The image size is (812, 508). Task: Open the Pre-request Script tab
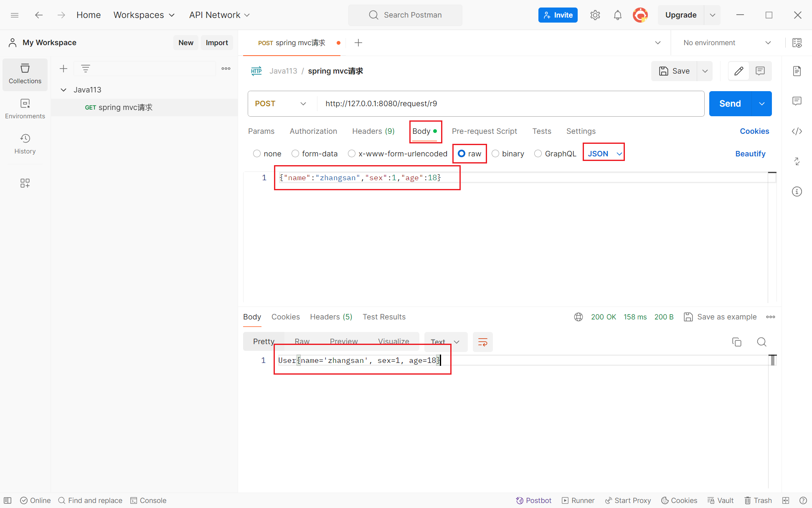(x=484, y=131)
